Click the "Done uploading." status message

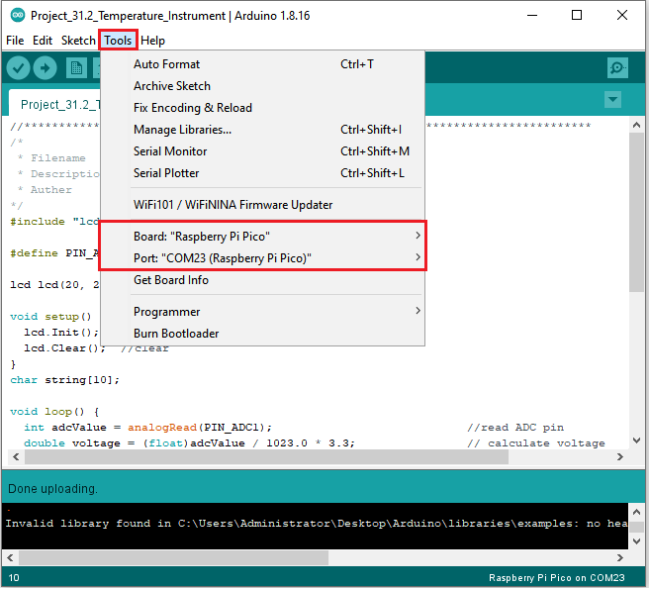click(x=53, y=489)
